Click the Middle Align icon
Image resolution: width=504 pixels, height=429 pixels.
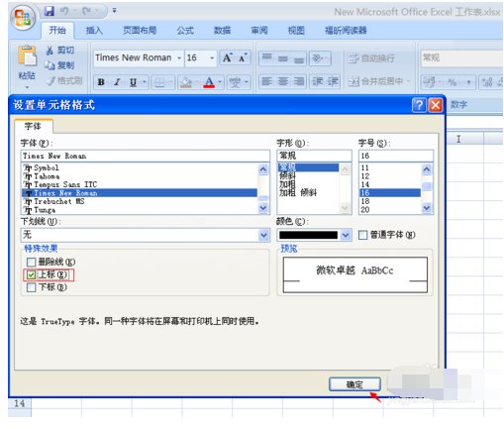(283, 58)
